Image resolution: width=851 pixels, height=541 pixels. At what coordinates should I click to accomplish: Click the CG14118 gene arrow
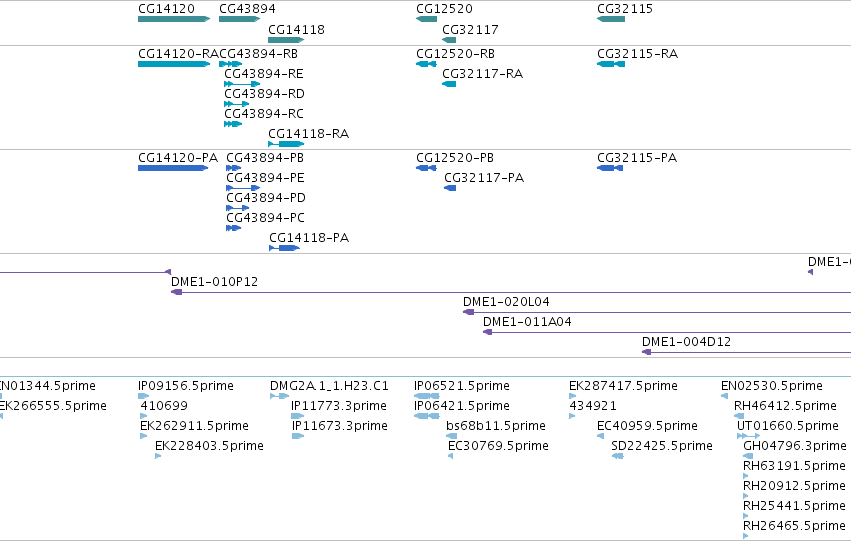click(286, 40)
